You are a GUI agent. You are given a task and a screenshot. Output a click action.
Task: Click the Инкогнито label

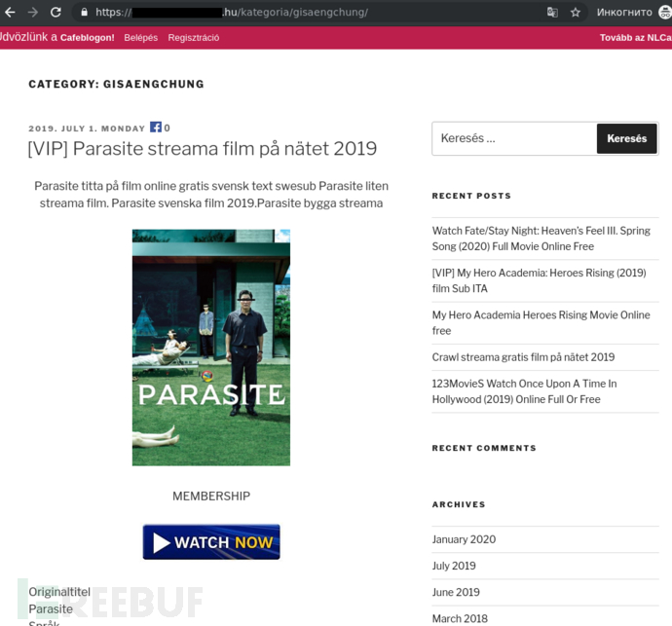624,12
